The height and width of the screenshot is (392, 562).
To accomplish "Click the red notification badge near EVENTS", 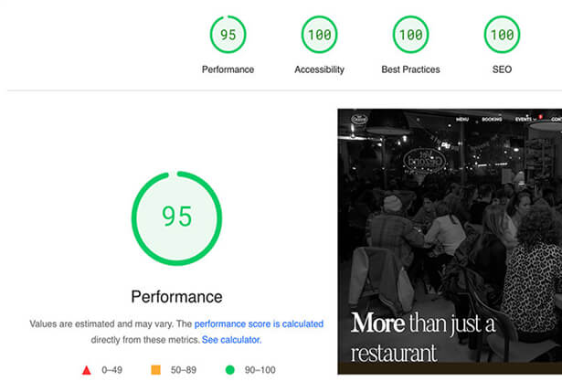I will 540,116.
